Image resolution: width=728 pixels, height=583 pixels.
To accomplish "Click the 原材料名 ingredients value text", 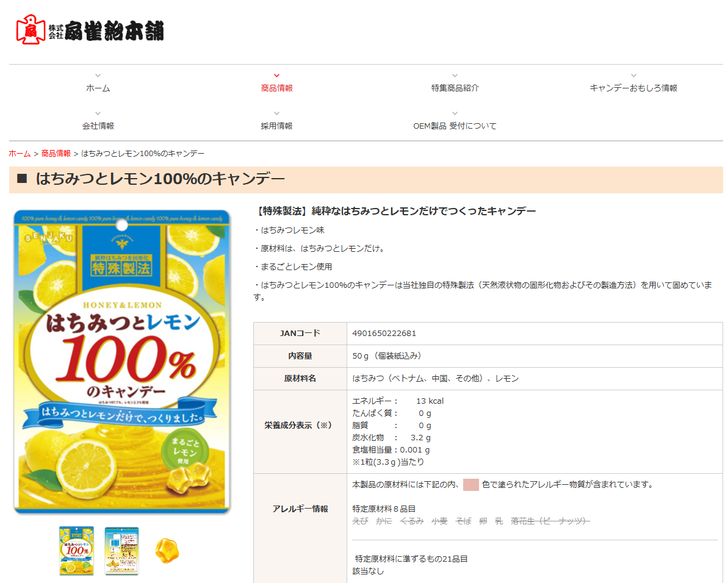I will 436,379.
